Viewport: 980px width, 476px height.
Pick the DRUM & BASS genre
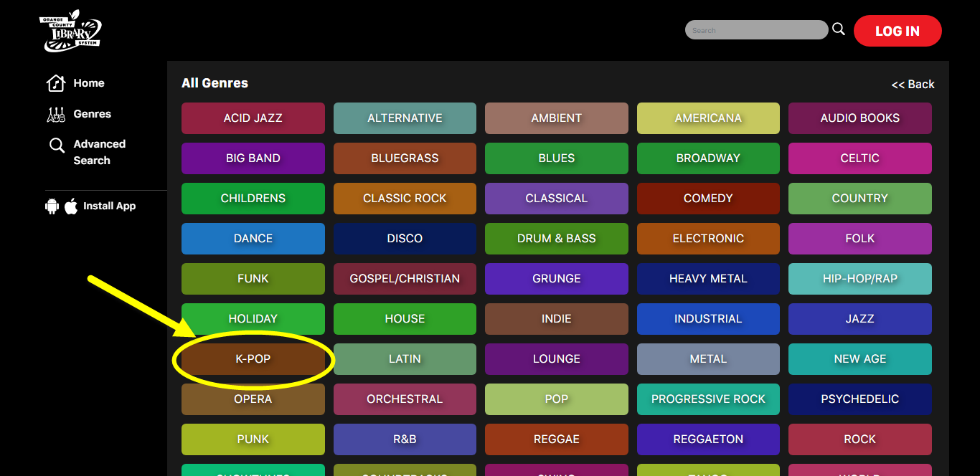click(556, 239)
